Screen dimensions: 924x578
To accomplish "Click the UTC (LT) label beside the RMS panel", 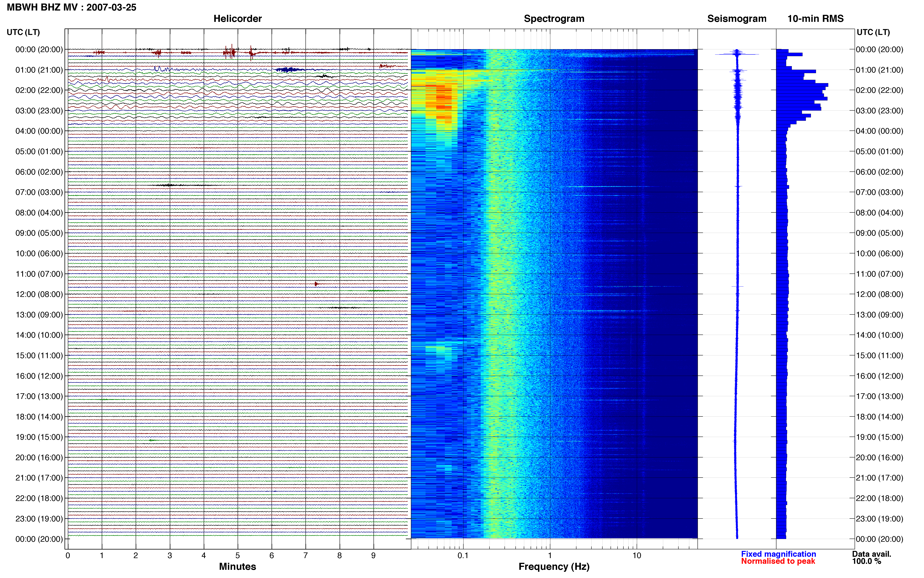I will coord(873,32).
